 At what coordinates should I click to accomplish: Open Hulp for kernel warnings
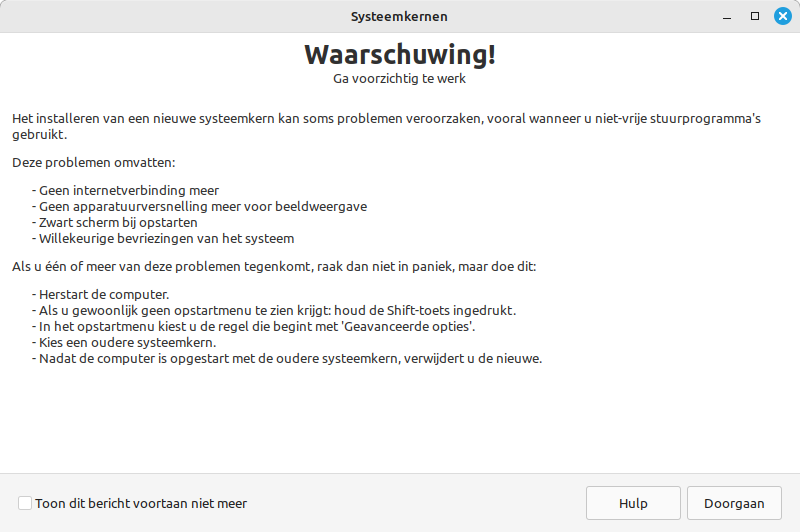(633, 503)
